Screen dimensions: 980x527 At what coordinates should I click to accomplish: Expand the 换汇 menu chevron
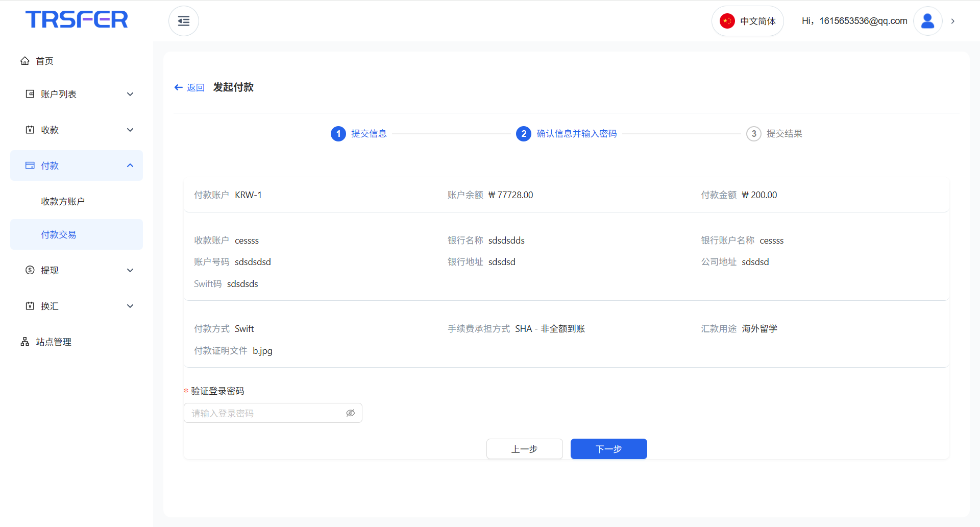point(130,306)
